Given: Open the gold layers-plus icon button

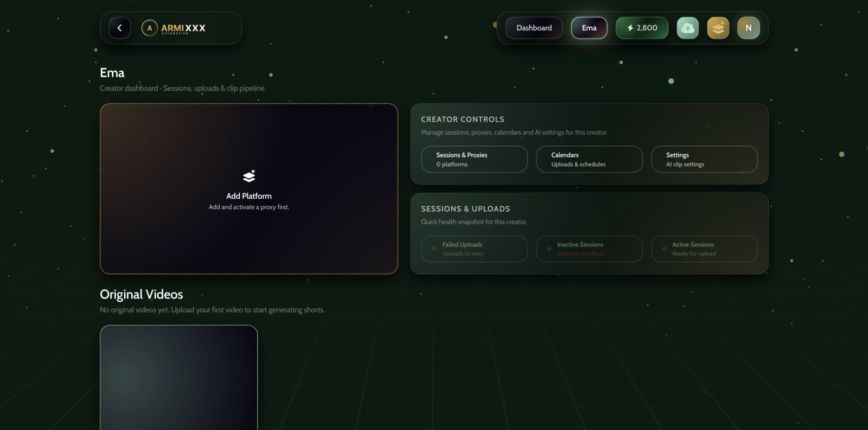Looking at the screenshot, I should [718, 28].
